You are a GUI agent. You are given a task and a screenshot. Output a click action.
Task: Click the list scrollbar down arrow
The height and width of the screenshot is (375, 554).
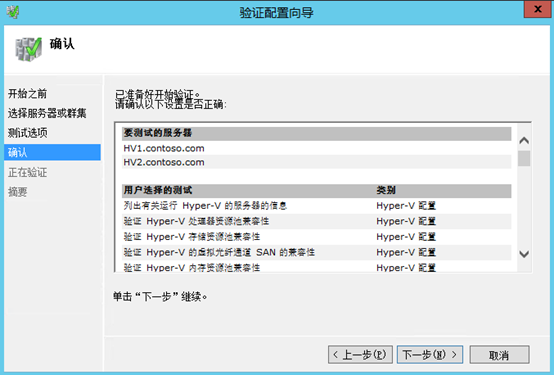(524, 254)
